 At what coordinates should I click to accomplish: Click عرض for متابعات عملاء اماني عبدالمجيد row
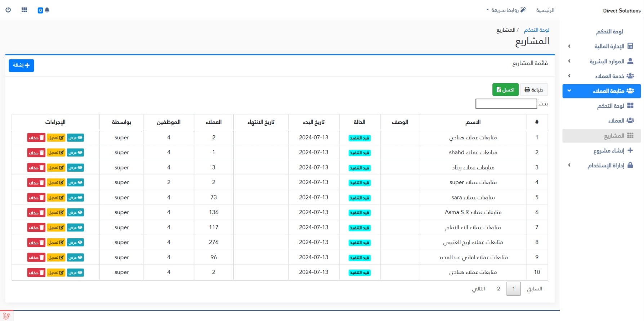(75, 257)
